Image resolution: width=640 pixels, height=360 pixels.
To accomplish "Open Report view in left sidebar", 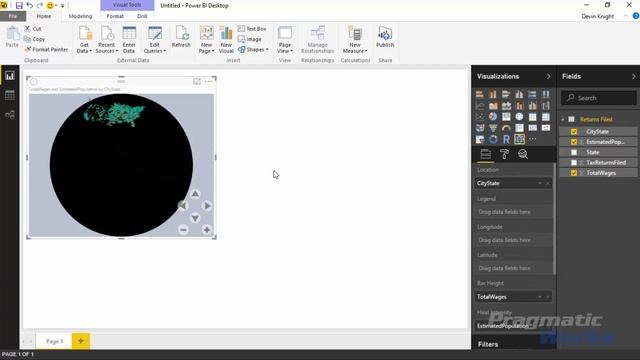I will tap(10, 76).
